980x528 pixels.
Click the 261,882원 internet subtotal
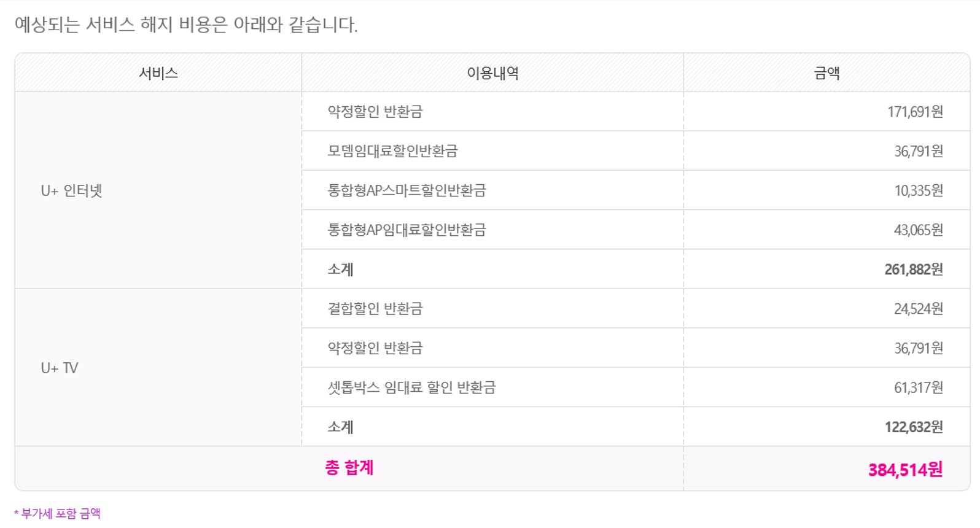tap(913, 269)
